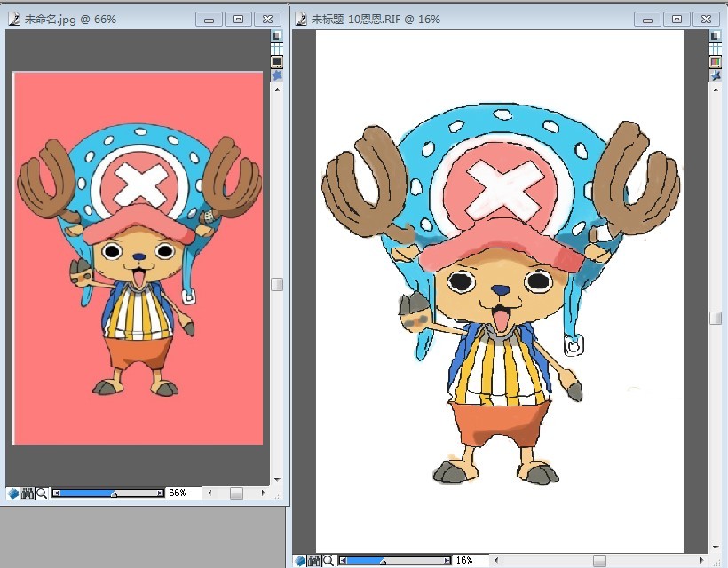This screenshot has width=728, height=568.
Task: Toggle color correction monitor icon in 未命名.jpg window
Action: (277, 62)
